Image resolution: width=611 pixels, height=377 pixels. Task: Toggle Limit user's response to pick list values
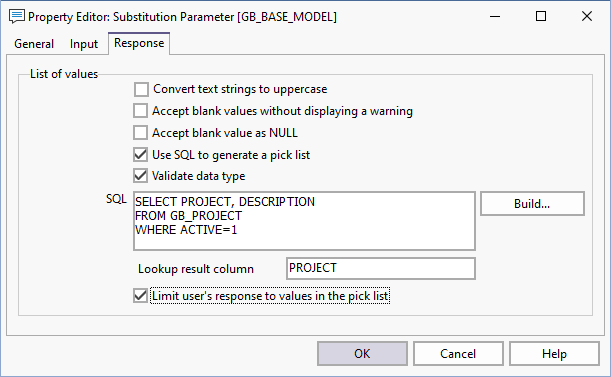tap(140, 296)
